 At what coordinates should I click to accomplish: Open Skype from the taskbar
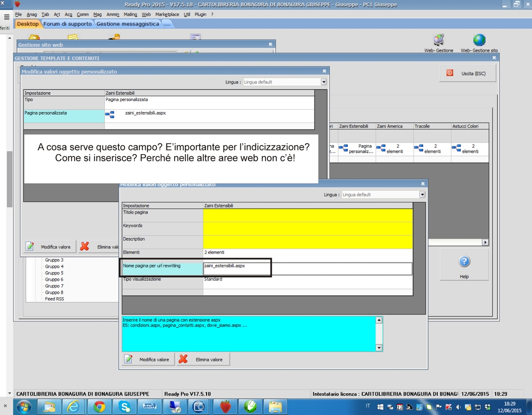pos(124,406)
